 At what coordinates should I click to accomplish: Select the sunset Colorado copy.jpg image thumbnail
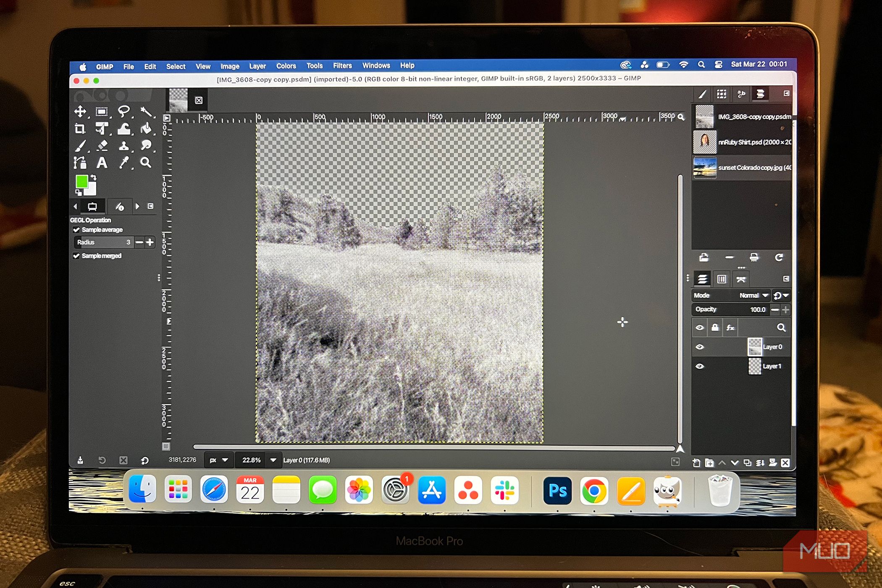pyautogui.click(x=705, y=168)
